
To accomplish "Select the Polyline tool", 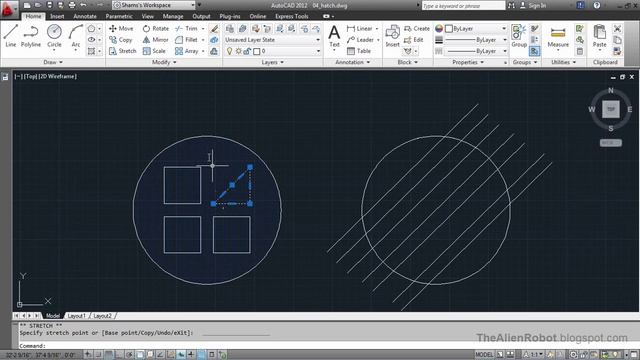I will [x=31, y=36].
